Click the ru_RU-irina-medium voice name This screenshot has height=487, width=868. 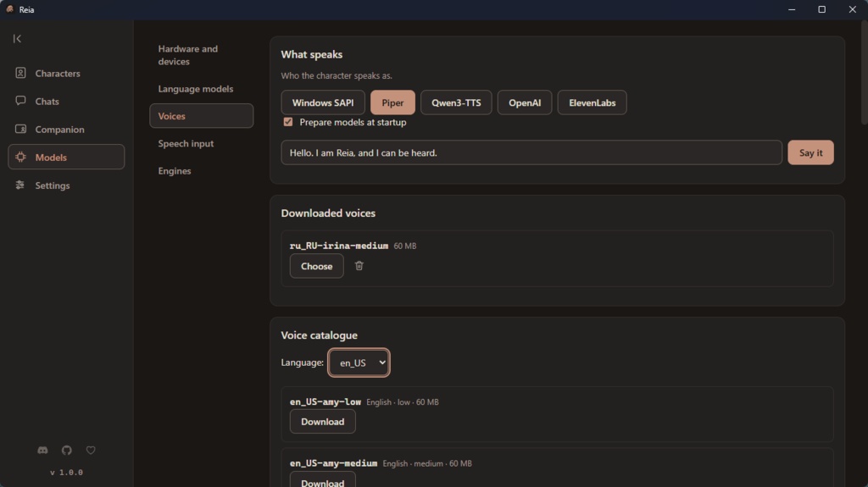[x=339, y=246]
